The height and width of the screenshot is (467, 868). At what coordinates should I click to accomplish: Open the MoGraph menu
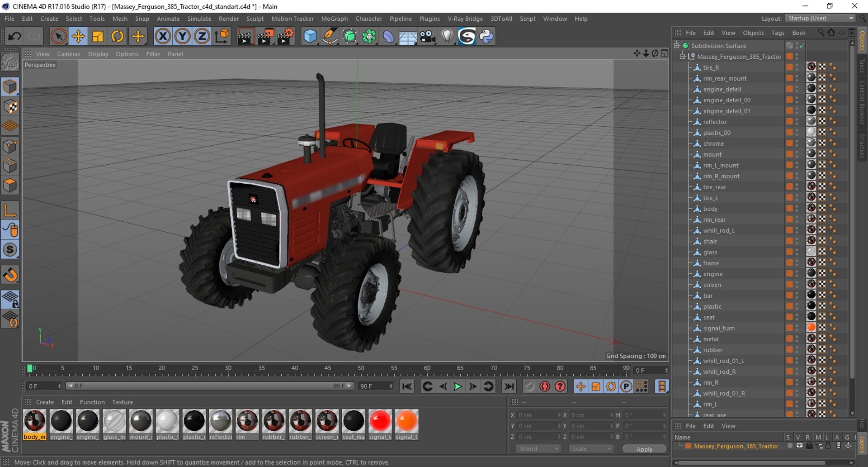(335, 19)
